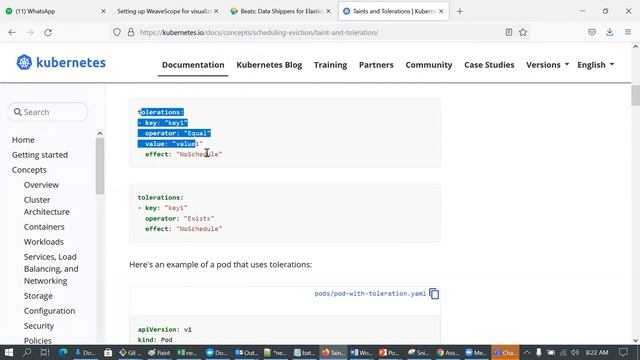Go back to previous page
640x360 pixels.
coord(12,32)
